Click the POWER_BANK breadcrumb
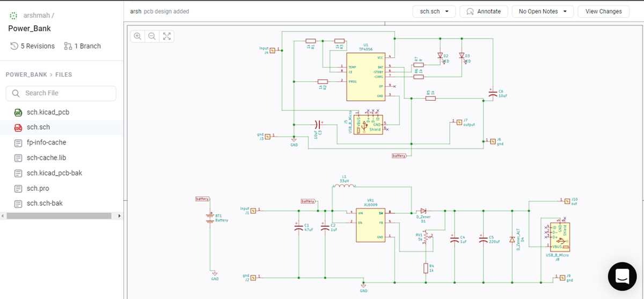 click(27, 75)
